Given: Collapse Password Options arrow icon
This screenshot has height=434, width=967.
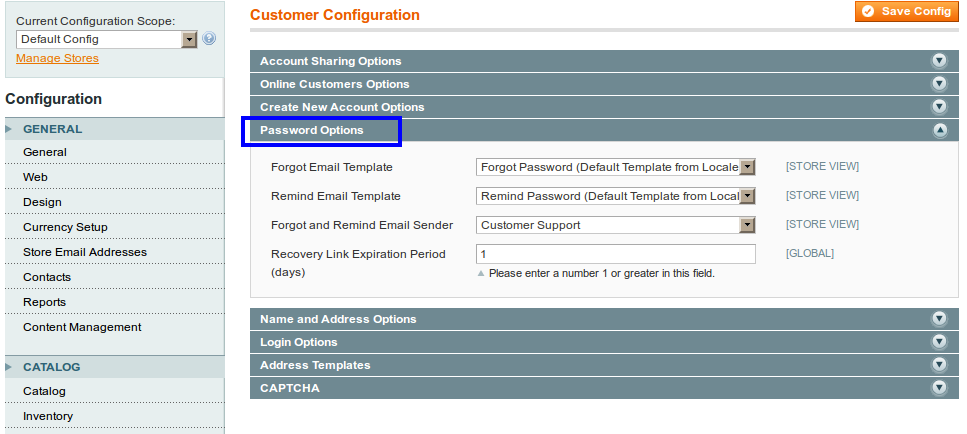Looking at the screenshot, I should point(939,130).
